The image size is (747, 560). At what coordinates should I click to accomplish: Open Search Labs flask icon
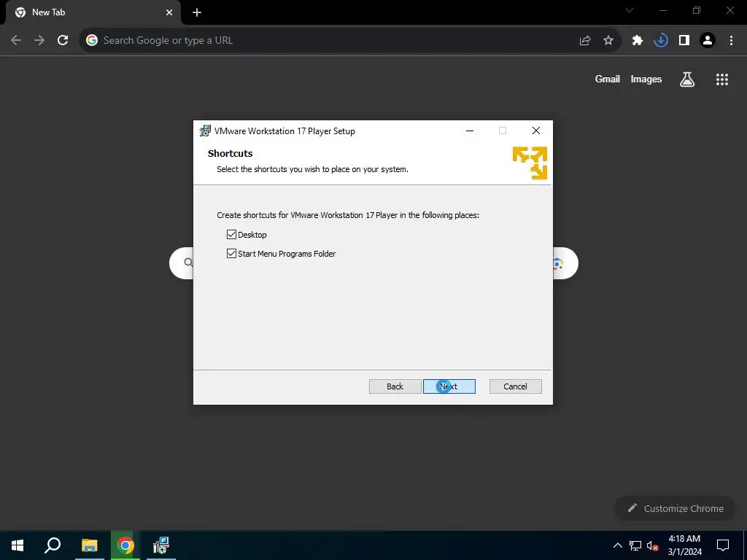pos(687,79)
